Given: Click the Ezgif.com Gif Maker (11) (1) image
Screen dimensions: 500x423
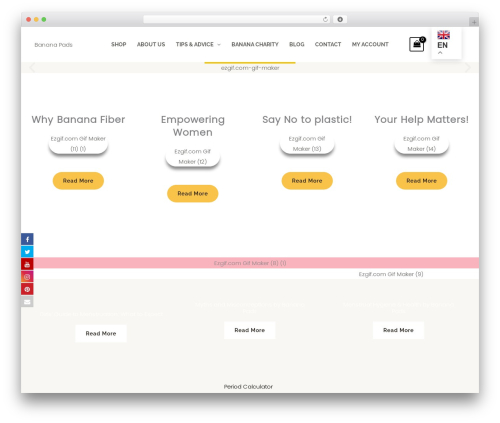Looking at the screenshot, I should point(78,144).
